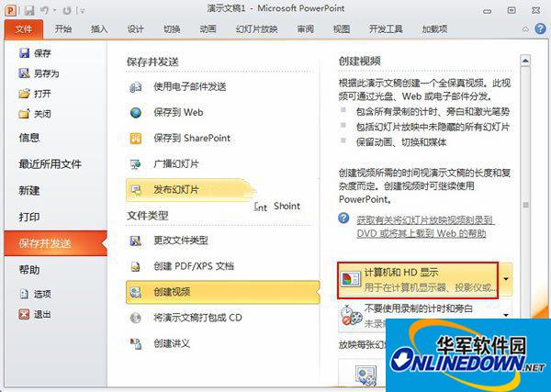Click the Save to Web globe icon
Screen dimensions: 551x392
(136, 112)
